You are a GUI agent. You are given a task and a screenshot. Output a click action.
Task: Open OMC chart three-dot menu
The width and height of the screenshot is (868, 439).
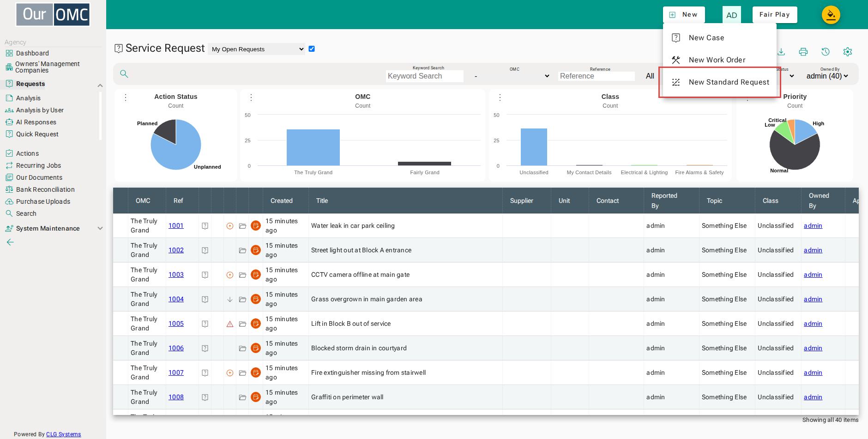point(251,98)
